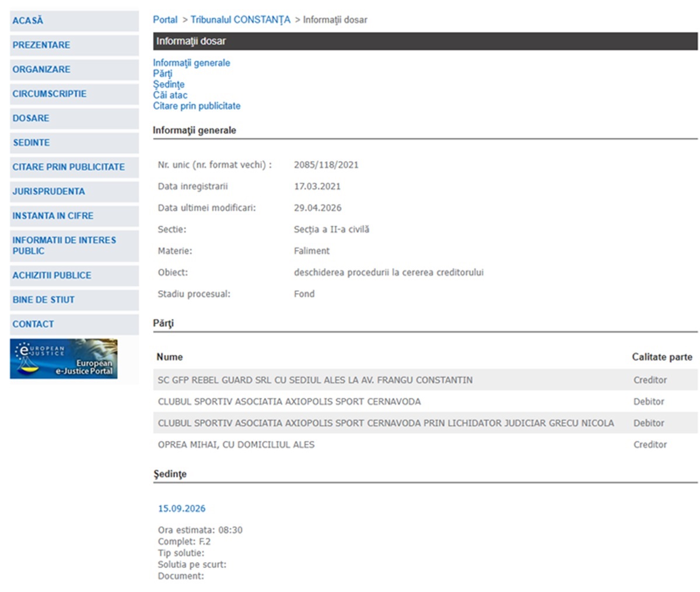Click deschiderea procedurii la cererea creditorului text
Viewport: 700px width, 592px height.
point(388,273)
